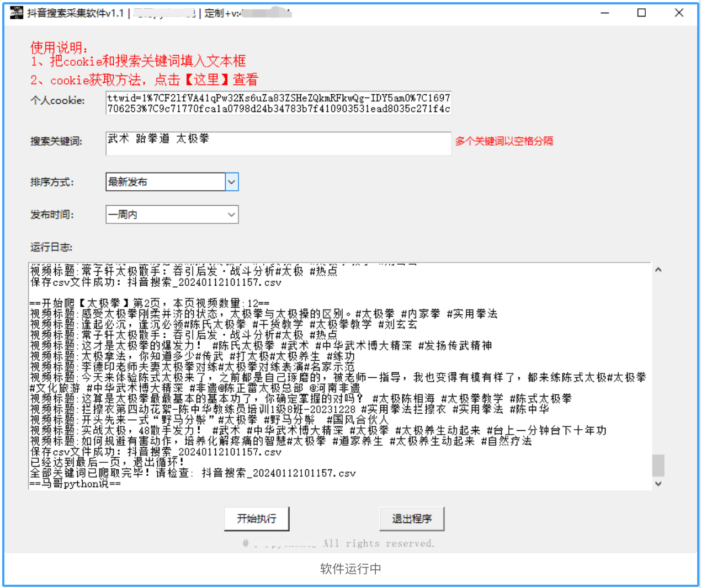Click log line 开始爬【太极拳】第2页
Image resolution: width=701 pixels, height=588 pixels.
(150, 303)
